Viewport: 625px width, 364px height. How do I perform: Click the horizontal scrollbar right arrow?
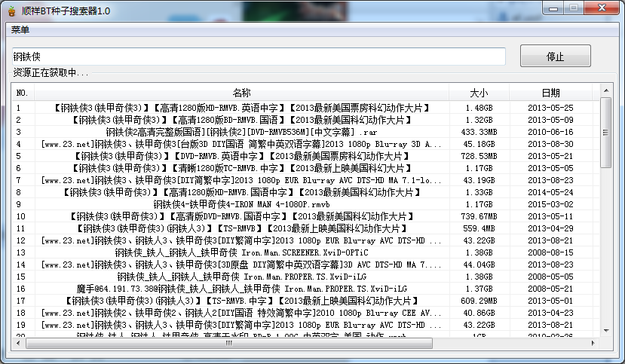593,343
